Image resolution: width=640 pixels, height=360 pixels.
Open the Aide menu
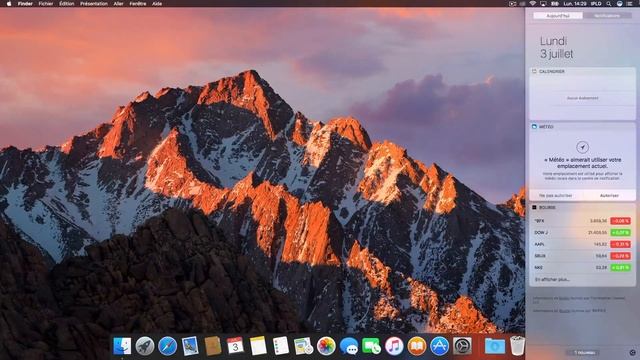coord(157,4)
